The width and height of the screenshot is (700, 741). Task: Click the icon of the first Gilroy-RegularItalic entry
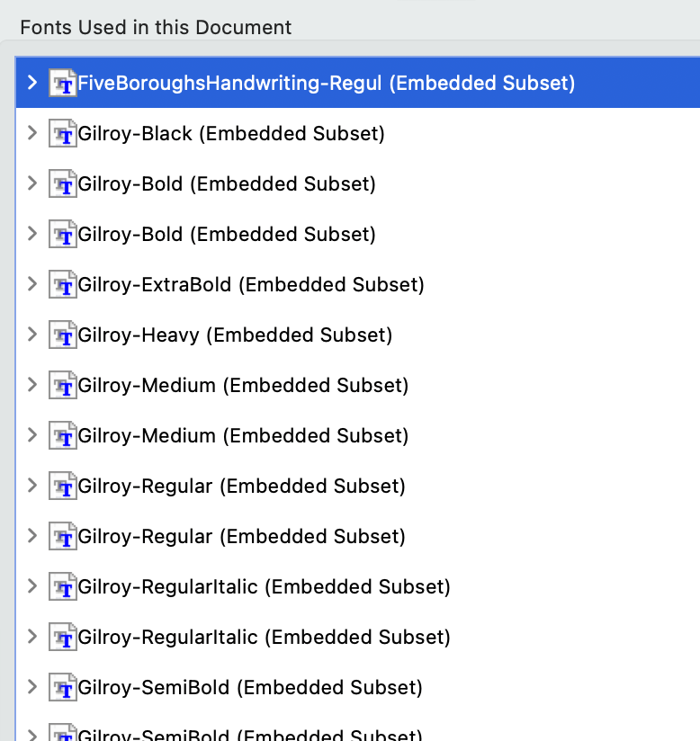click(62, 587)
